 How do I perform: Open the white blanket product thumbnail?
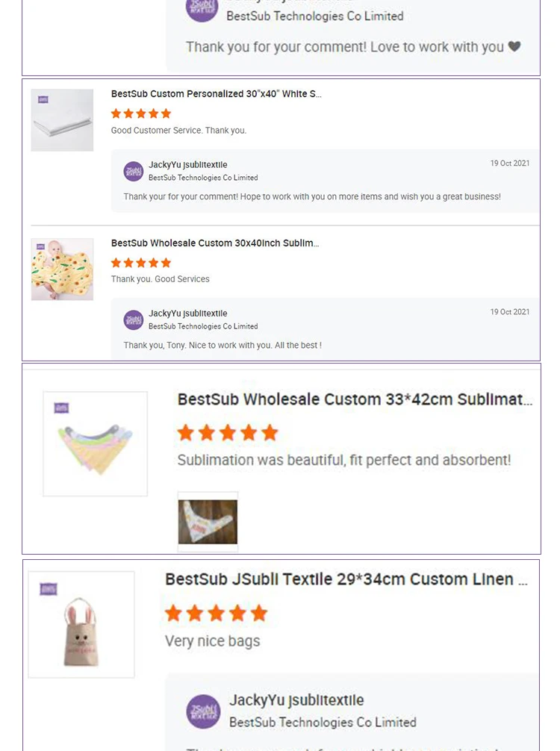pos(62,120)
